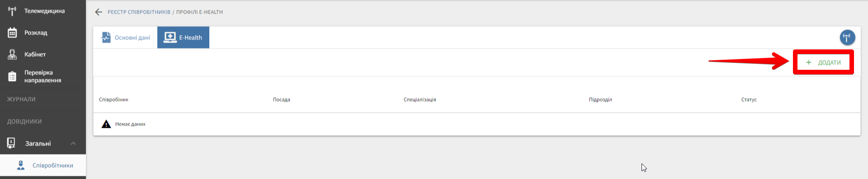This screenshot has height=179, width=868.
Task: Sort by the Статус column header
Action: (x=749, y=100)
